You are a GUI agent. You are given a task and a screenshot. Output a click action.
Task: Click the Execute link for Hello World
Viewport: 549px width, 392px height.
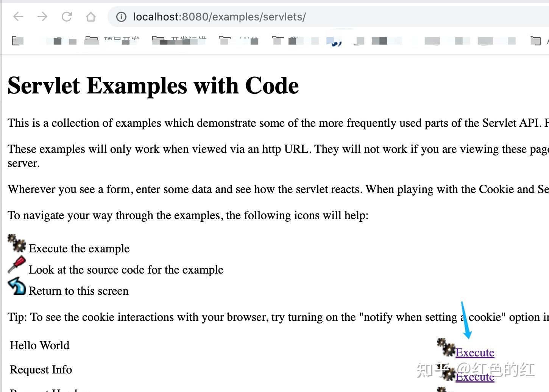475,352
